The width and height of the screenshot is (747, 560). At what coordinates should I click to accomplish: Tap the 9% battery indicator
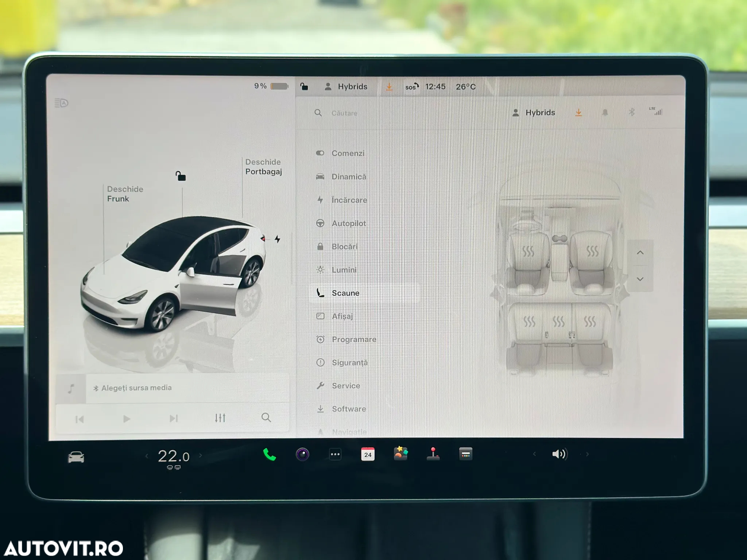[x=271, y=86]
